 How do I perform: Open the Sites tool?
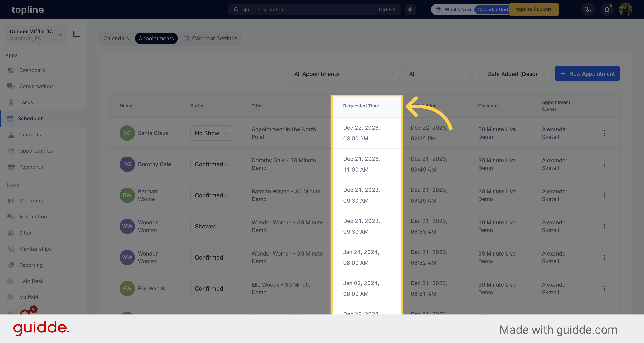tap(25, 233)
